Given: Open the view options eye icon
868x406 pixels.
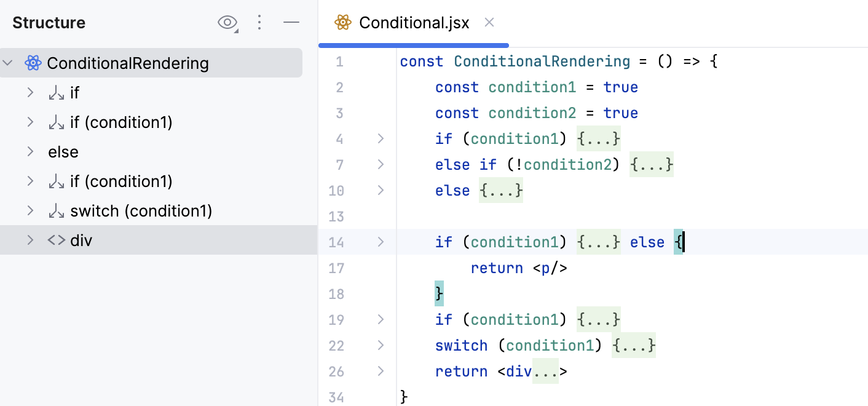Looking at the screenshot, I should 227,22.
